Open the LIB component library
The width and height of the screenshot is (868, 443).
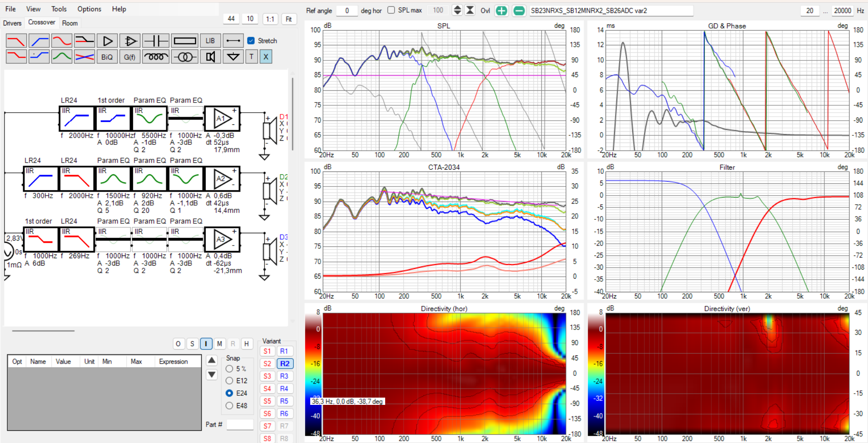(x=210, y=41)
